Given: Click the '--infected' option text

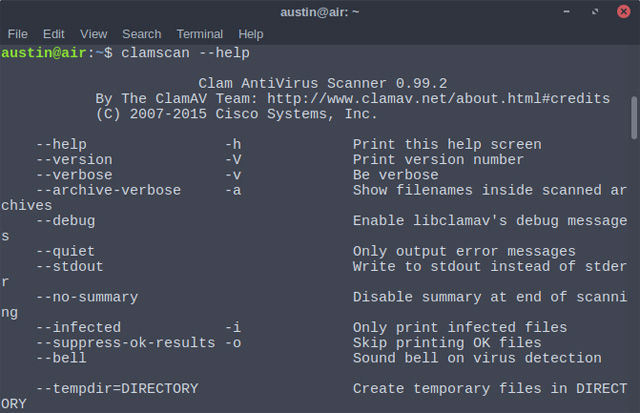Looking at the screenshot, I should click(x=78, y=327).
